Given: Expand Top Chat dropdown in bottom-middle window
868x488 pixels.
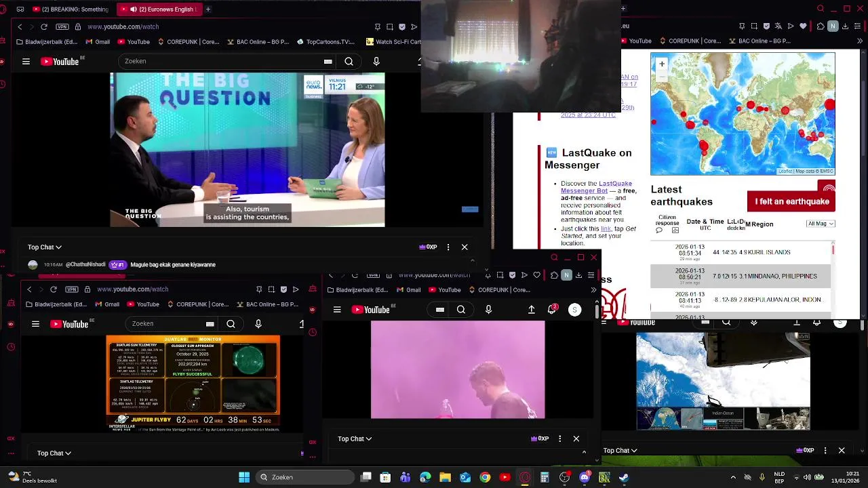Looking at the screenshot, I should click(355, 439).
